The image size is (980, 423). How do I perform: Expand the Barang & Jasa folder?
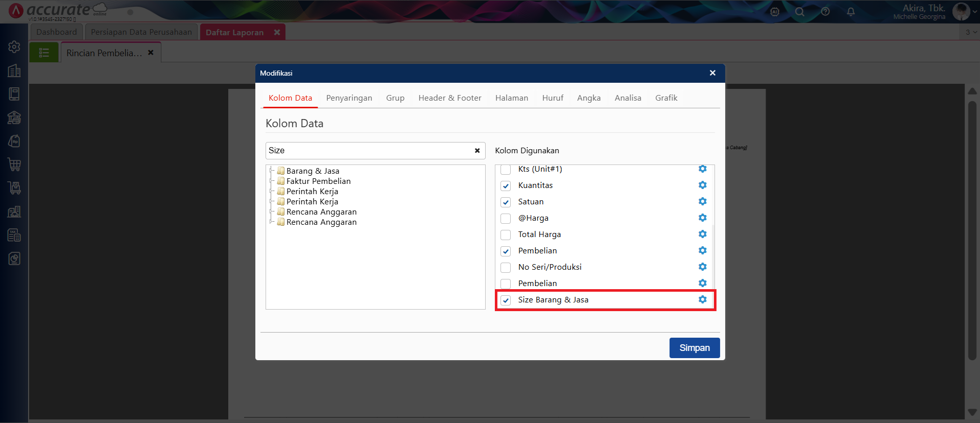pos(272,171)
